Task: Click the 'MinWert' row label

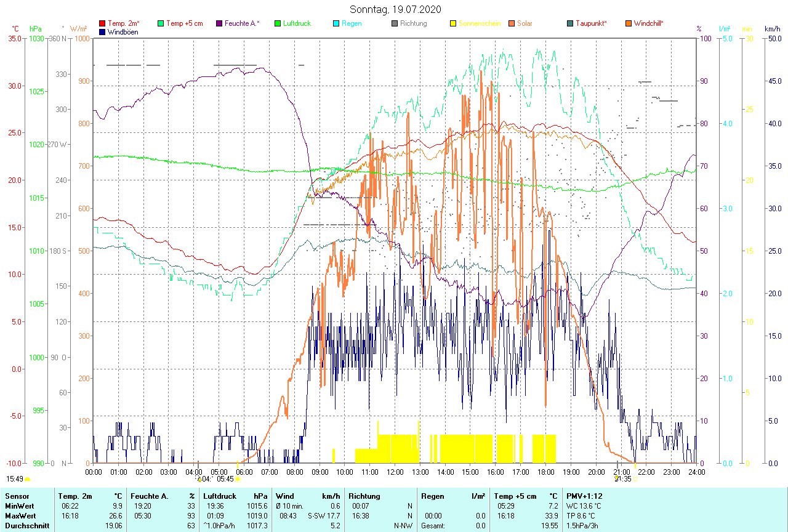Action: click(19, 506)
